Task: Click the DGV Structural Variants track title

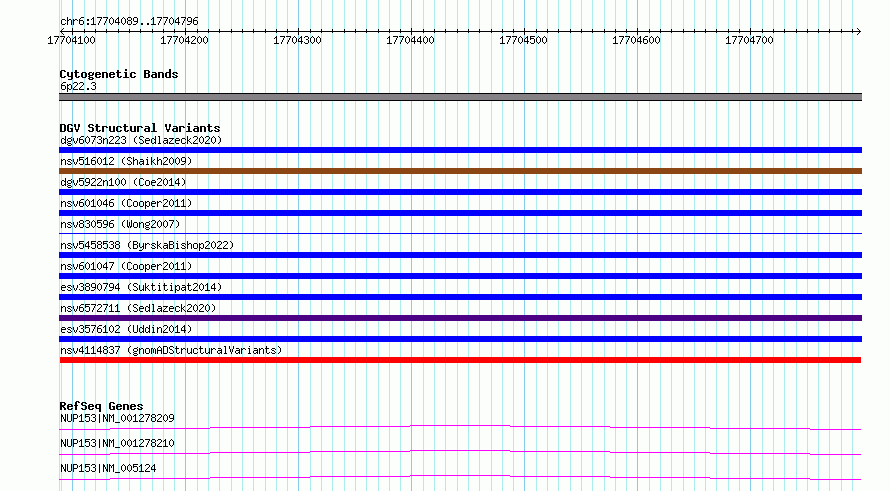Action: coord(140,128)
